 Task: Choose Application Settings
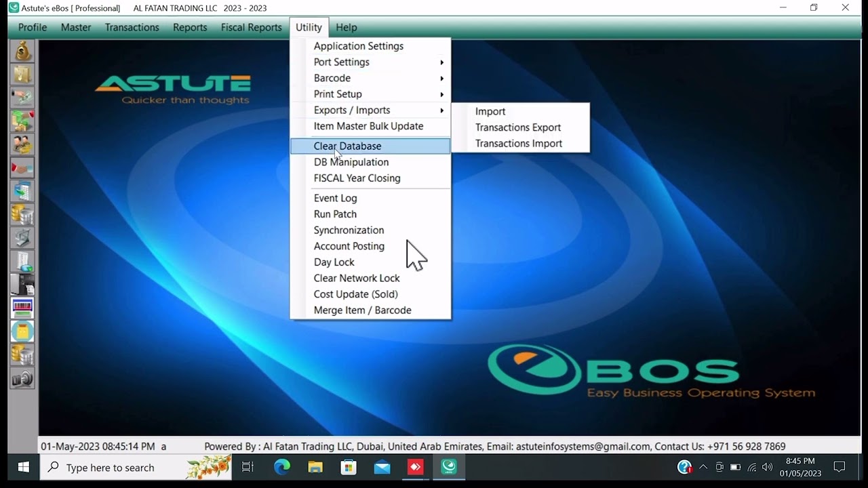click(370, 46)
